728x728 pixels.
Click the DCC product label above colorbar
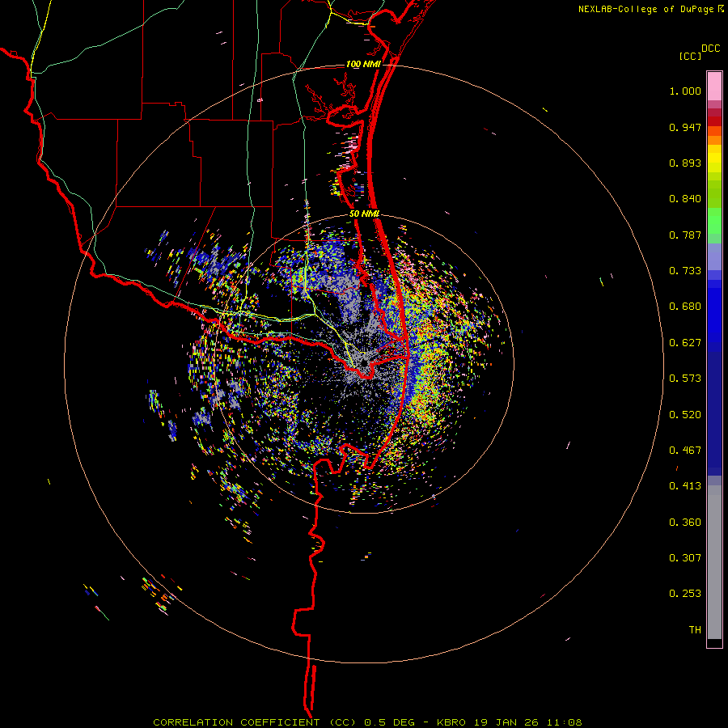click(x=710, y=49)
